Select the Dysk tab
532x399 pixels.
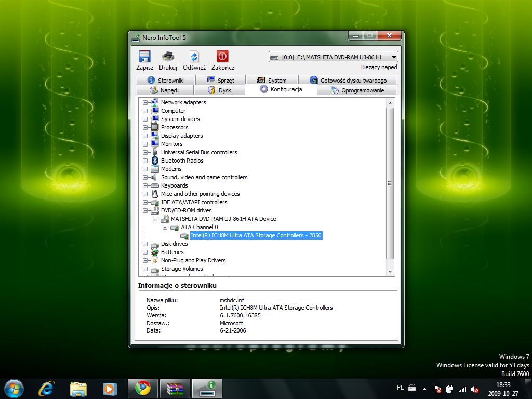pyautogui.click(x=219, y=90)
